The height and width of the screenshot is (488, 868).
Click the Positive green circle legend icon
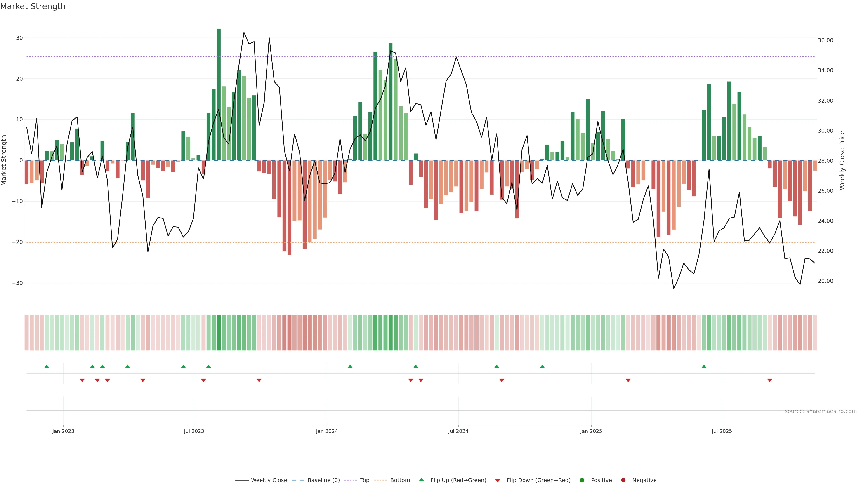[582, 480]
